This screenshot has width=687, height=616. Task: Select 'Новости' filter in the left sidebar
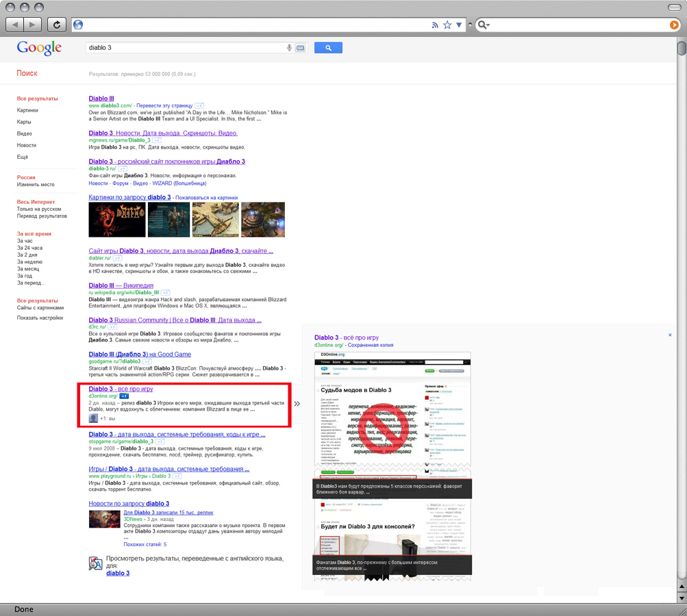pos(27,145)
